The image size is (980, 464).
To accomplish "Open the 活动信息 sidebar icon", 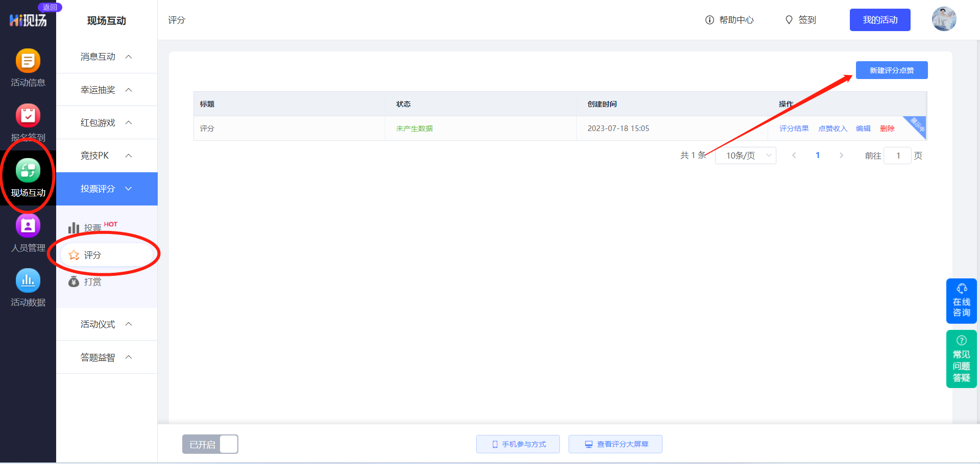I will coord(28,67).
